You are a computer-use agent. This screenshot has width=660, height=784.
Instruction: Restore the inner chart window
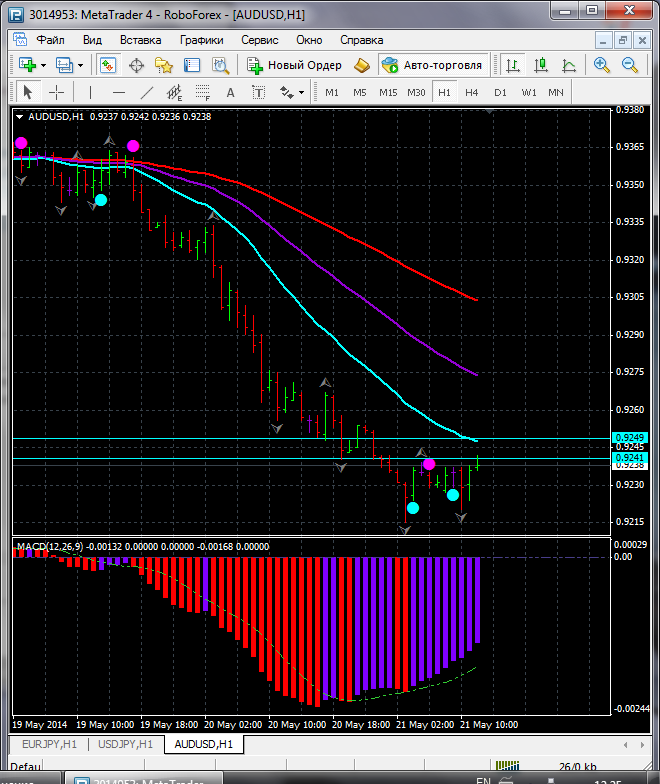pyautogui.click(x=622, y=40)
